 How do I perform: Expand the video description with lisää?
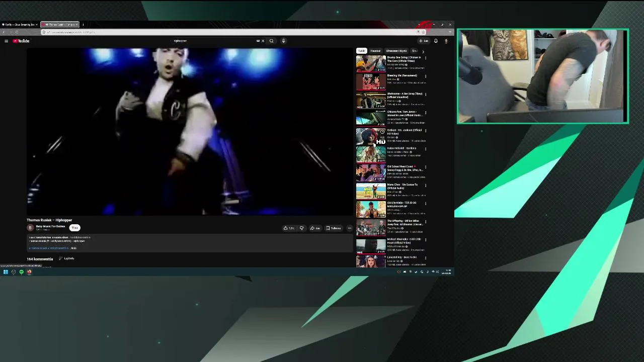(73, 248)
